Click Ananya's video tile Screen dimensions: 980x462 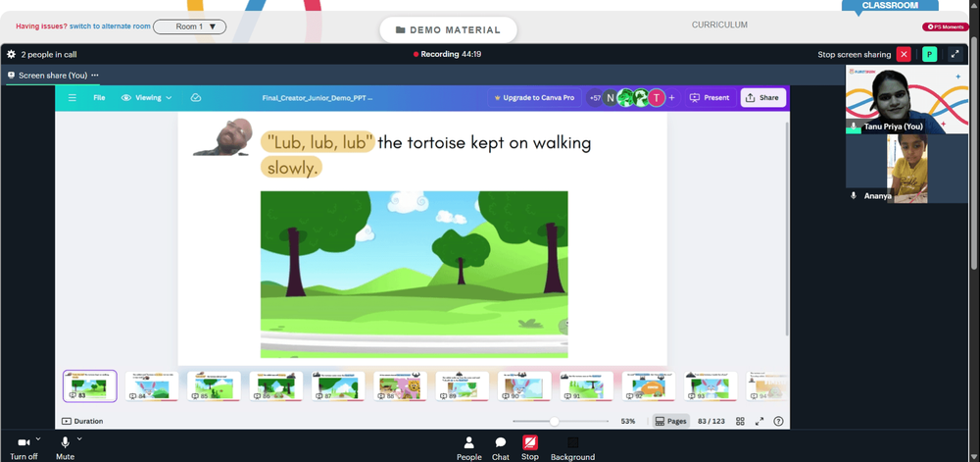pos(906,169)
